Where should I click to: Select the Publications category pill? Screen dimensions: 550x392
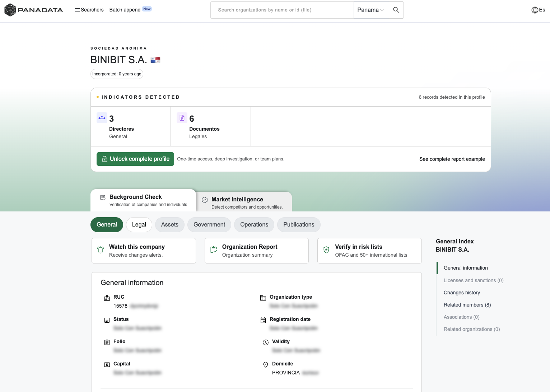pos(299,225)
